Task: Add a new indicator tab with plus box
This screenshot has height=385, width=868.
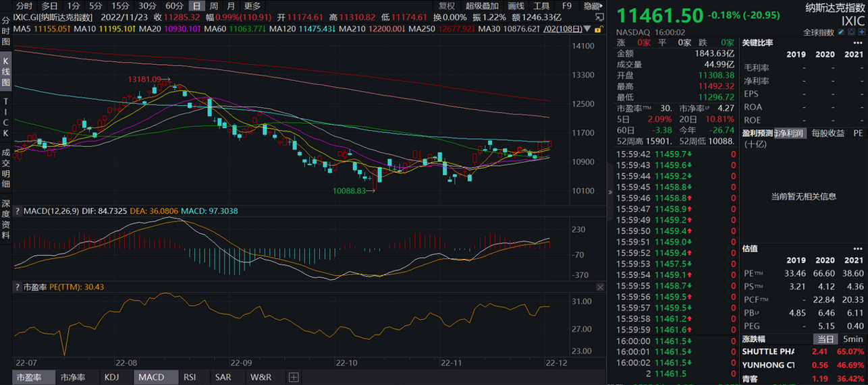Action: point(294,378)
